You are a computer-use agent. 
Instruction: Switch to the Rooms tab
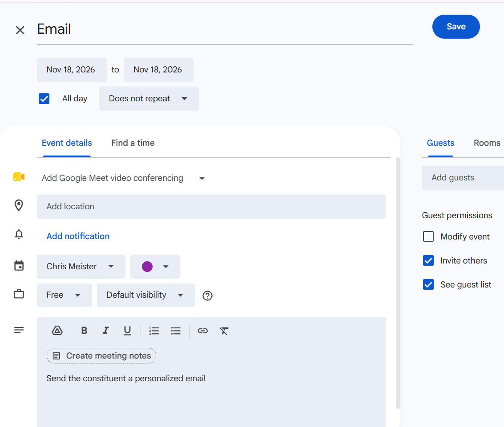[487, 143]
